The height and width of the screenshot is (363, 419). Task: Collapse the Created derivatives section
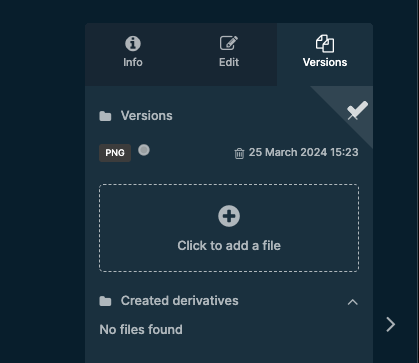tap(353, 302)
